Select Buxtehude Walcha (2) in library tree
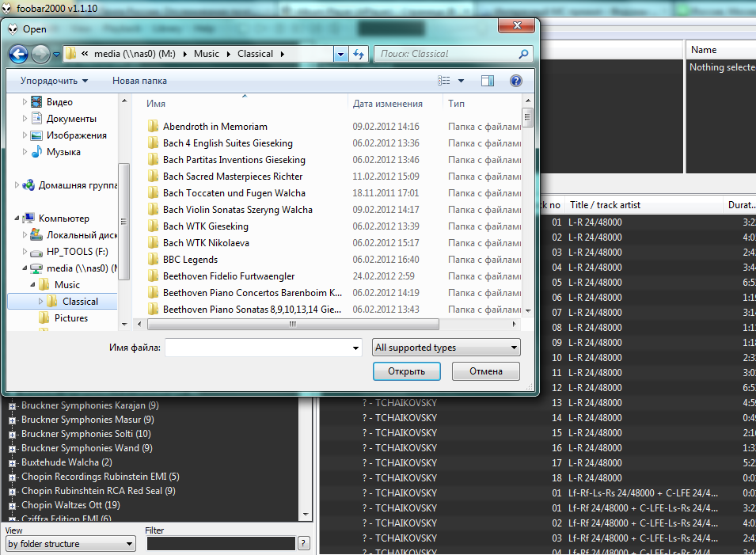 [66, 462]
